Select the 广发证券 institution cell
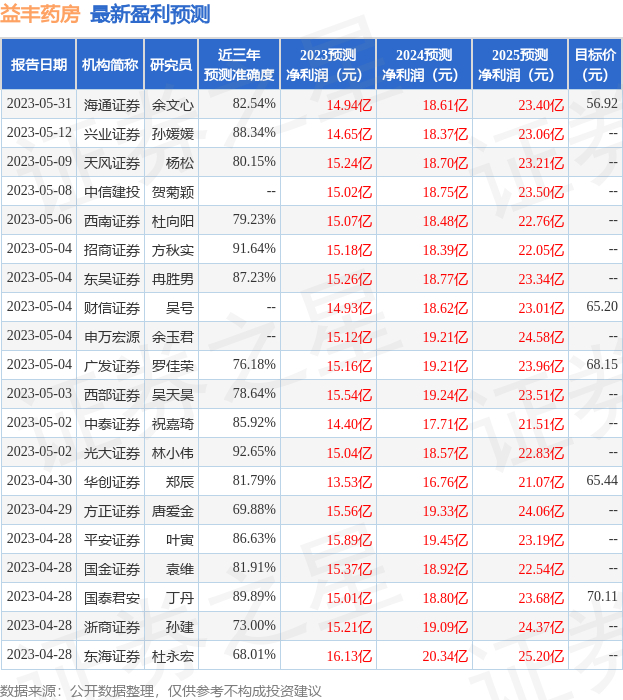 pyautogui.click(x=112, y=366)
